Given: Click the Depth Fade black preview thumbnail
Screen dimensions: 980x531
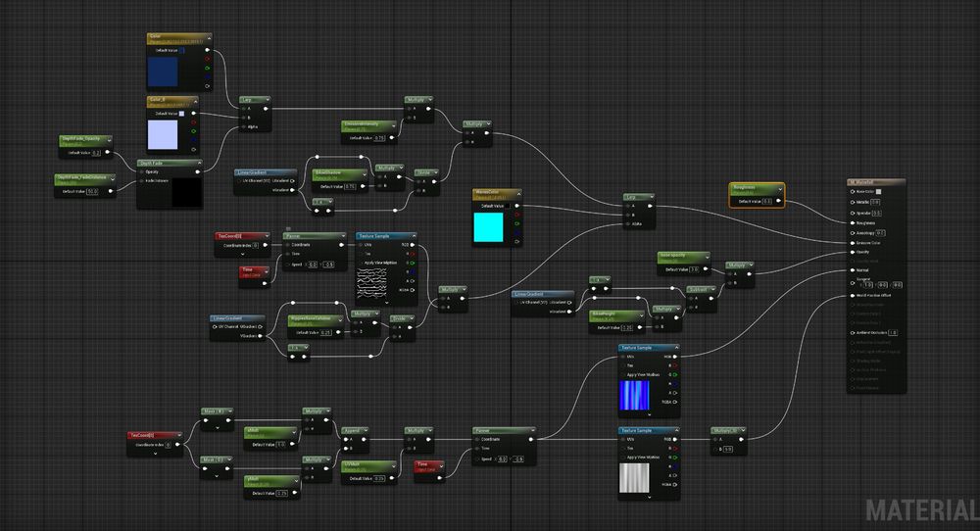Looking at the screenshot, I should [x=187, y=192].
